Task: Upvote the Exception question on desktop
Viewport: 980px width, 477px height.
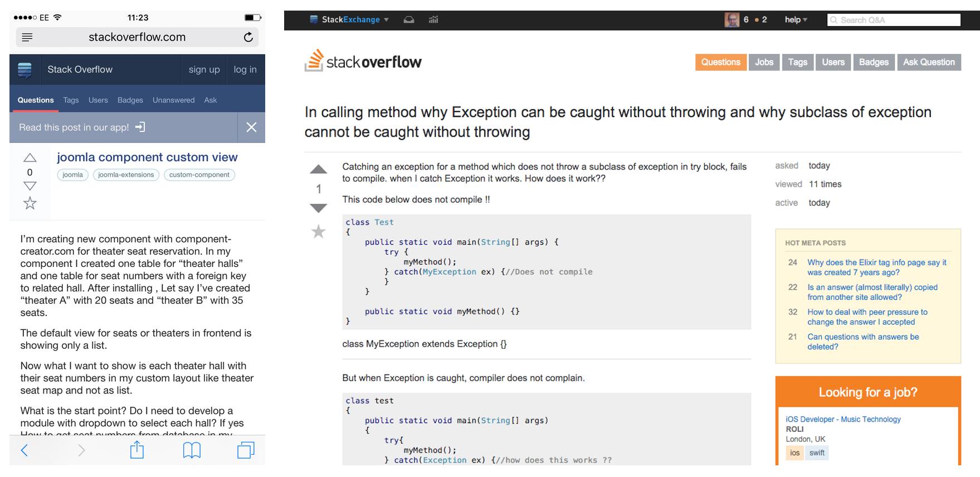Action: (319, 169)
